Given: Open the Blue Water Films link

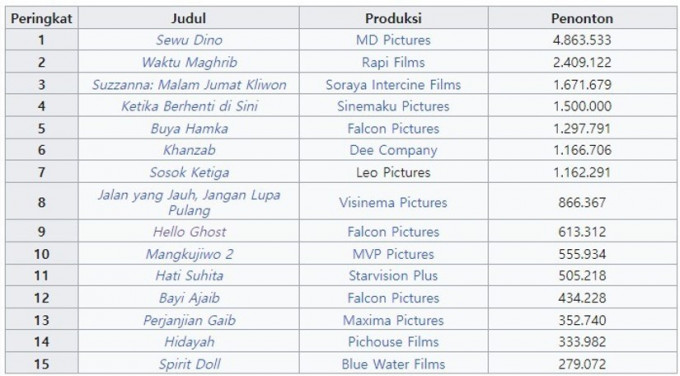Looking at the screenshot, I should click(x=393, y=364).
